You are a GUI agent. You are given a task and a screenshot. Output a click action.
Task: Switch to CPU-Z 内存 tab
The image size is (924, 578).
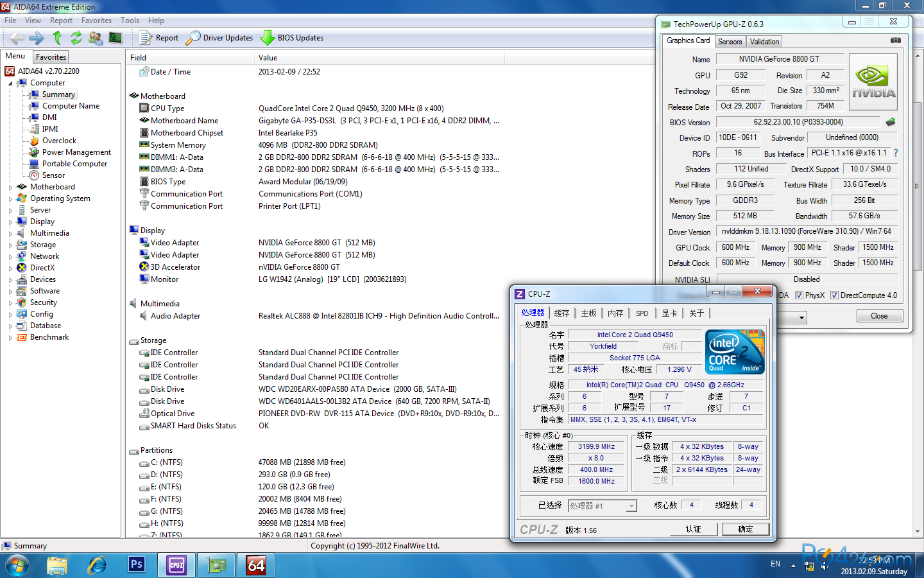point(615,313)
